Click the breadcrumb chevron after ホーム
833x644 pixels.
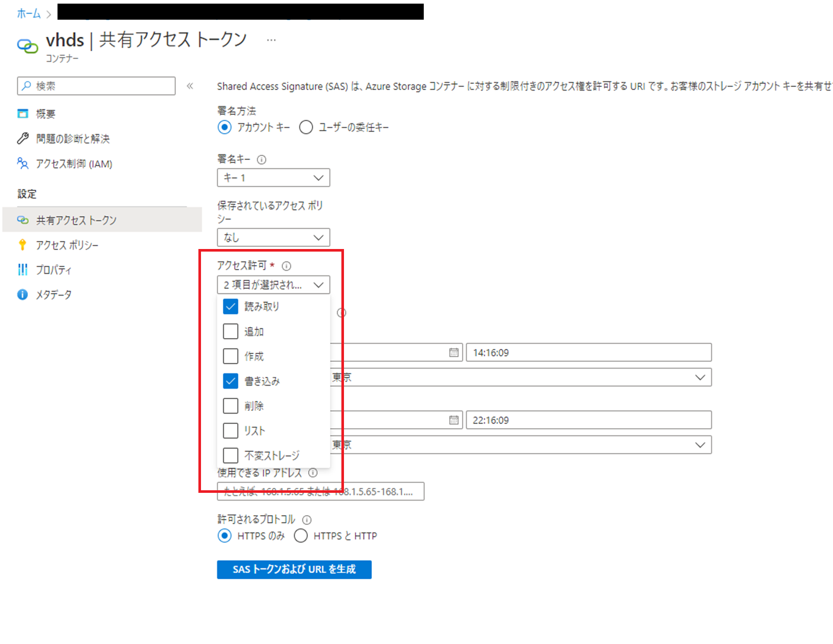pyautogui.click(x=49, y=14)
